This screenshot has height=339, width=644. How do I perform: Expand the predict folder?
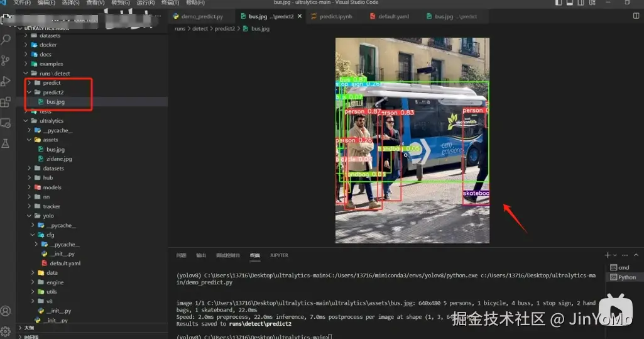click(x=29, y=83)
